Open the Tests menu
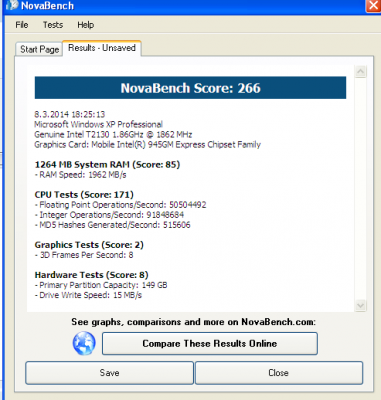This screenshot has height=400, width=381. (x=53, y=25)
